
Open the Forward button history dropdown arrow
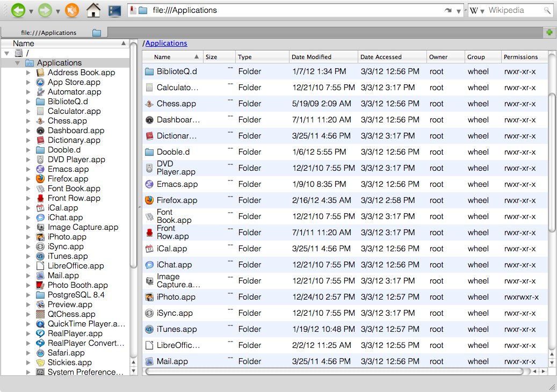point(57,11)
